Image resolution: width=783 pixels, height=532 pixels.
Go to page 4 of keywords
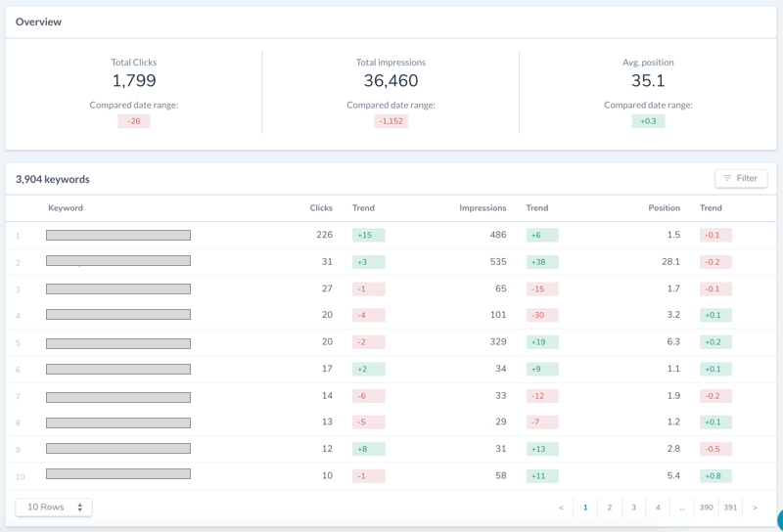pos(658,508)
